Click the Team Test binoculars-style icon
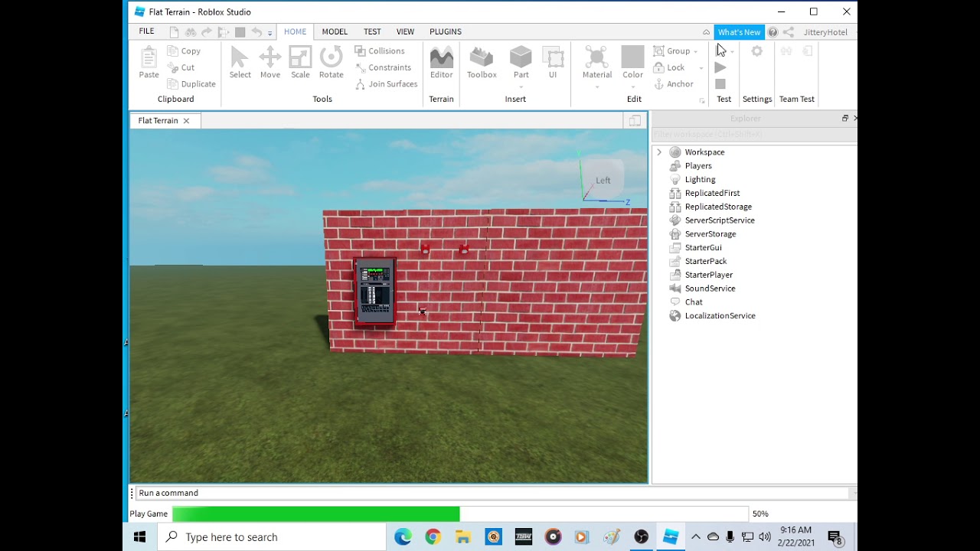The height and width of the screenshot is (551, 980). tap(786, 51)
